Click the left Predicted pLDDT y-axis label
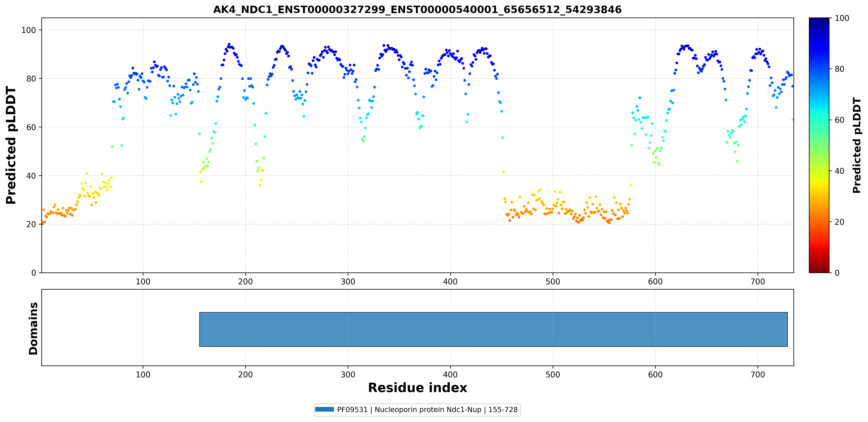 (x=11, y=145)
